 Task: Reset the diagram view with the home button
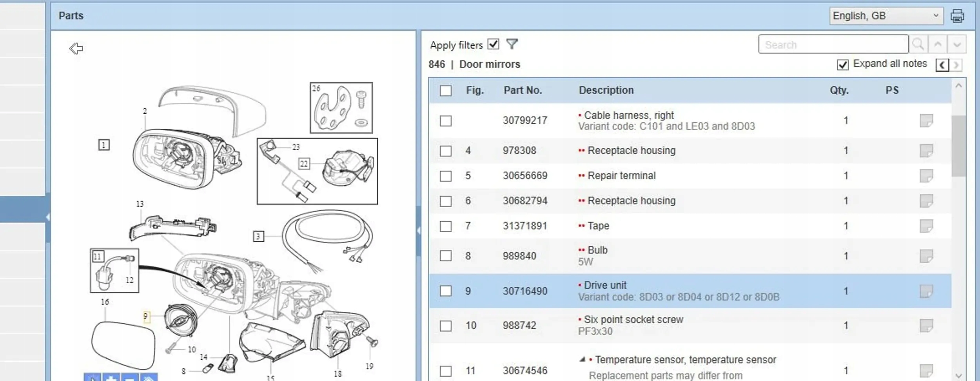tap(149, 377)
